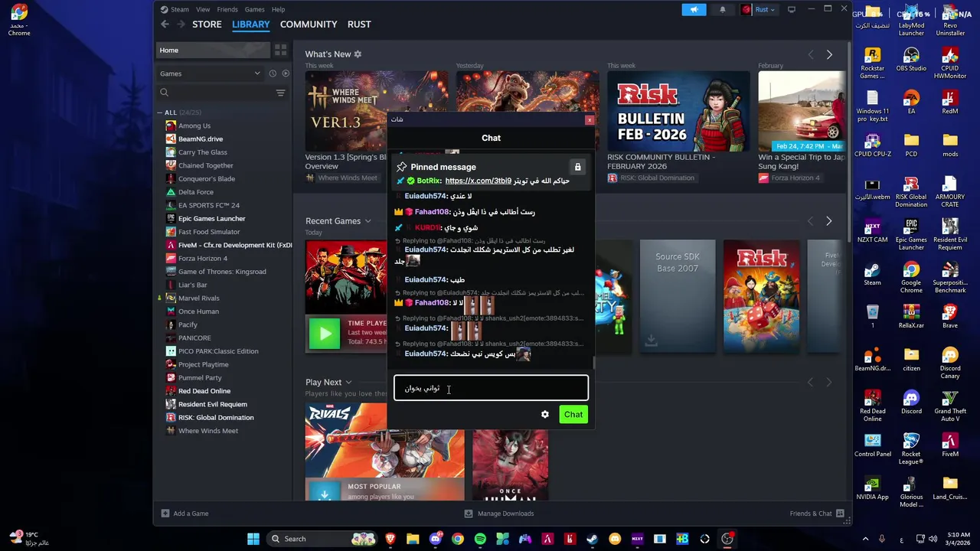The width and height of the screenshot is (980, 551).
Task: Open Steam notifications bell
Action: (x=722, y=10)
